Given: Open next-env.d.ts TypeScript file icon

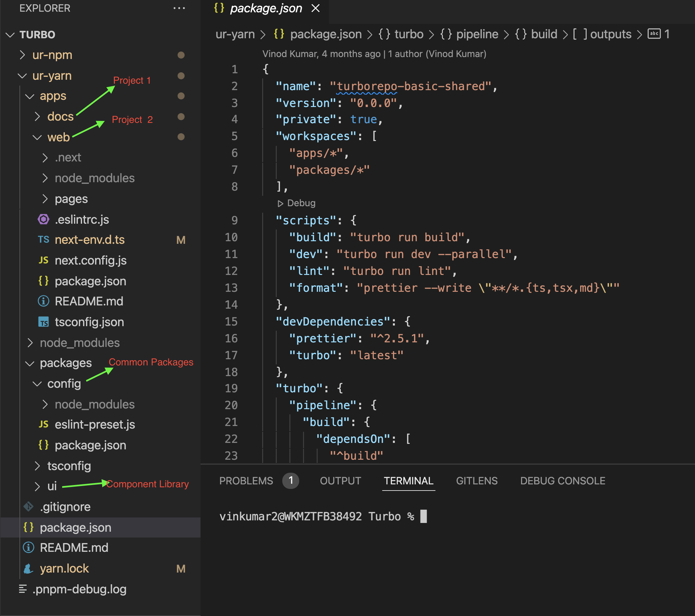Looking at the screenshot, I should click(x=43, y=240).
